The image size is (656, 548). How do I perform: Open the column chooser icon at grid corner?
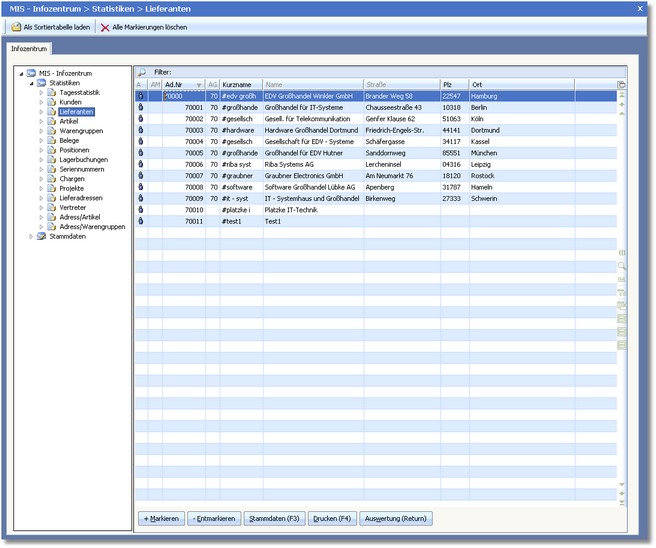click(621, 85)
